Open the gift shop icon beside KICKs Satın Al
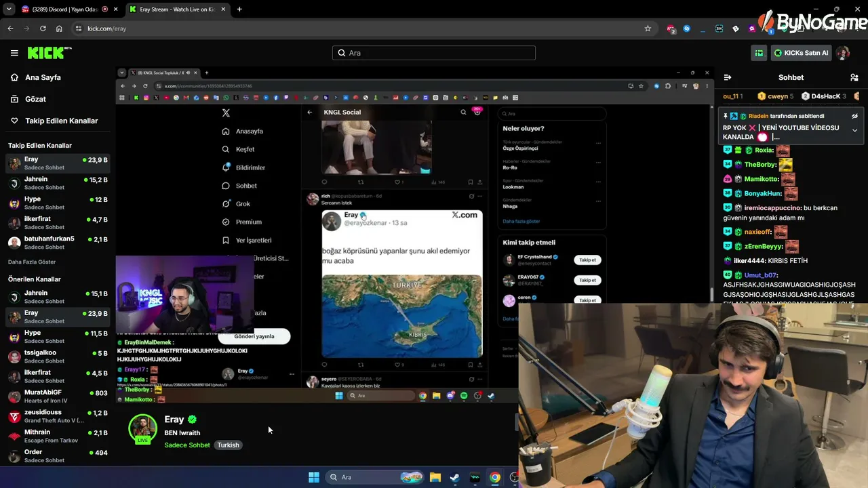The height and width of the screenshot is (488, 868). (759, 53)
